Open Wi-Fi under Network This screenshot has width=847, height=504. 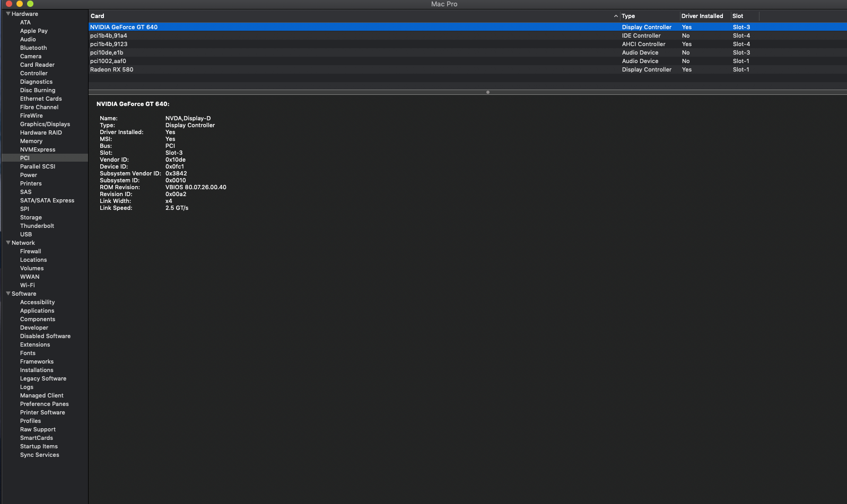(x=28, y=285)
